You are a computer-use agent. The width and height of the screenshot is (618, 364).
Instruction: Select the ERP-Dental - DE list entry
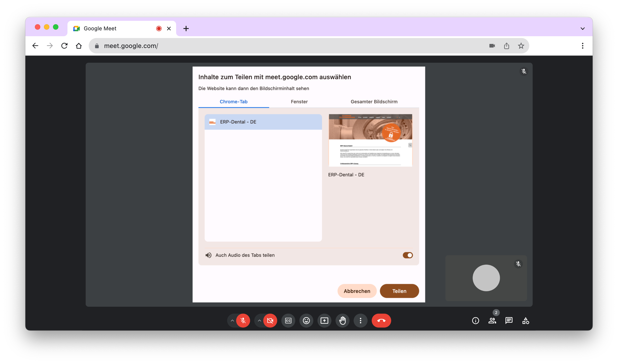pos(263,122)
